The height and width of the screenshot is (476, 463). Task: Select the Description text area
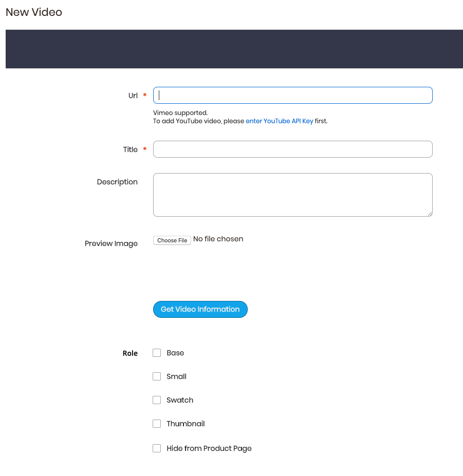pos(292,195)
